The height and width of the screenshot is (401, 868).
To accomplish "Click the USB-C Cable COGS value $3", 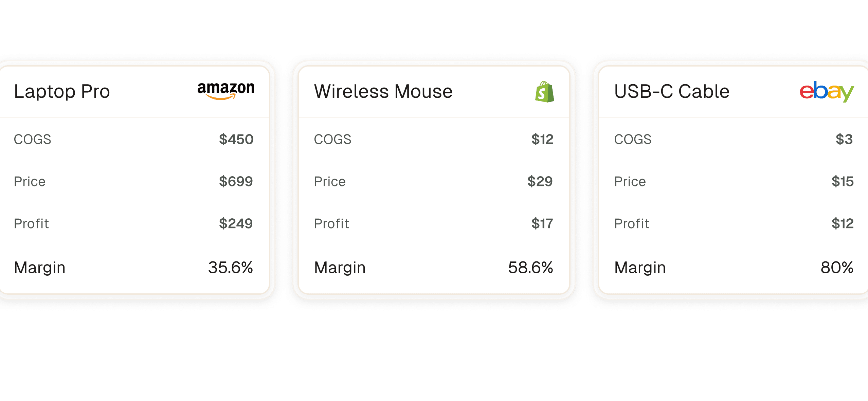I will [x=844, y=139].
